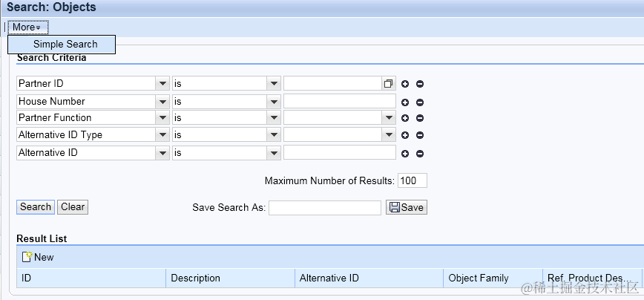Focus the Alternative ID value field

tap(340, 153)
